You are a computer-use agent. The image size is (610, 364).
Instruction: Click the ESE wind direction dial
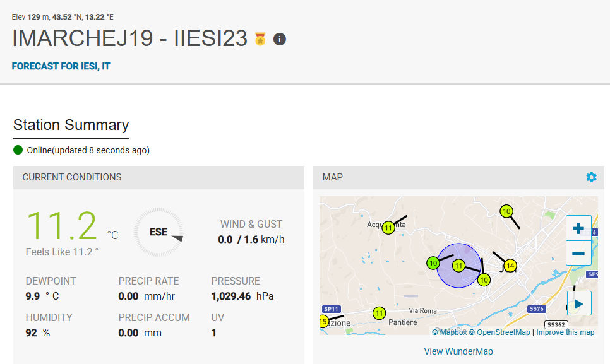[158, 232]
